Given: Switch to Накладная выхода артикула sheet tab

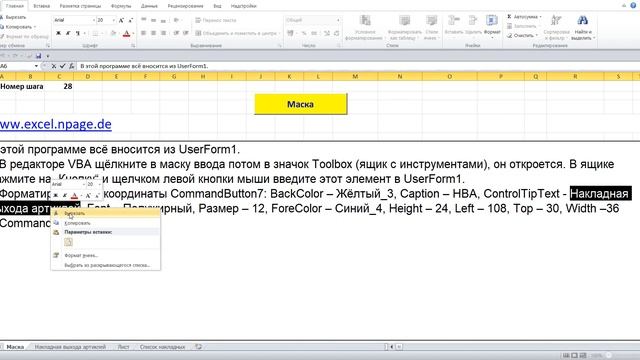Looking at the screenshot, I should pyautogui.click(x=70, y=347).
